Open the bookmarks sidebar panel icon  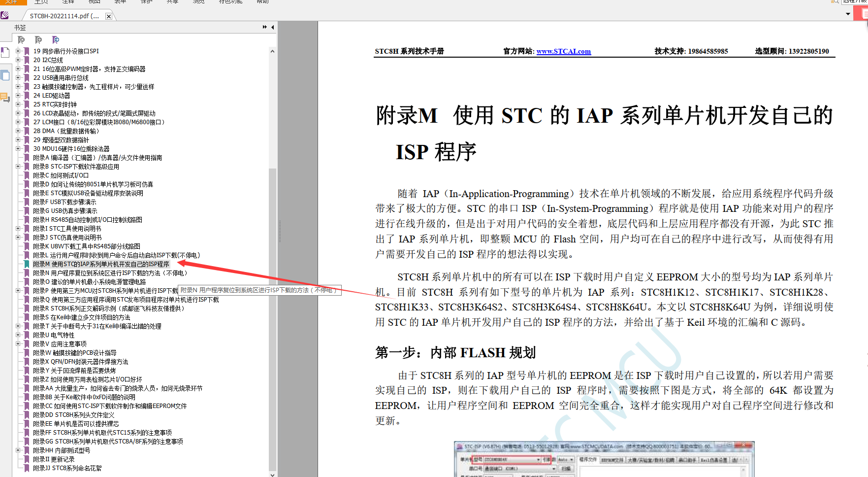5,52
